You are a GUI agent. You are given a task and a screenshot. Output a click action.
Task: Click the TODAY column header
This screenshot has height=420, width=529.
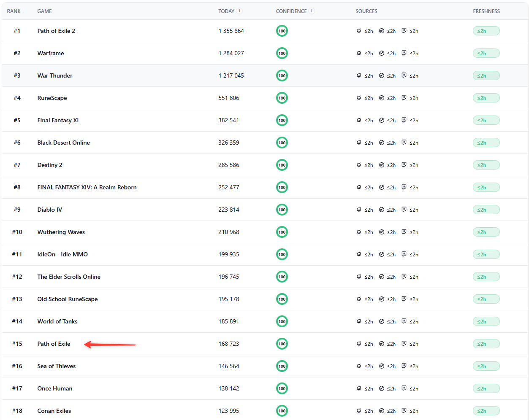[226, 11]
